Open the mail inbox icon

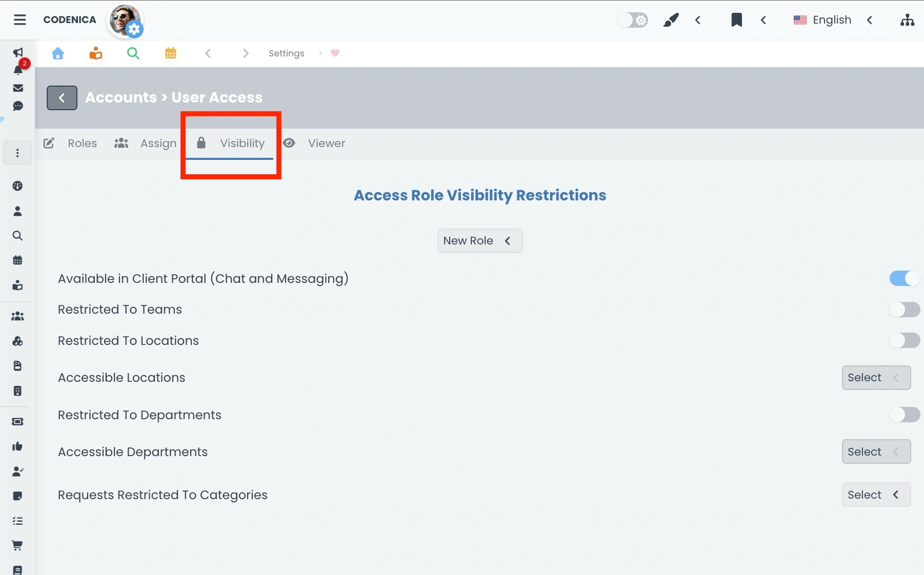coord(18,88)
